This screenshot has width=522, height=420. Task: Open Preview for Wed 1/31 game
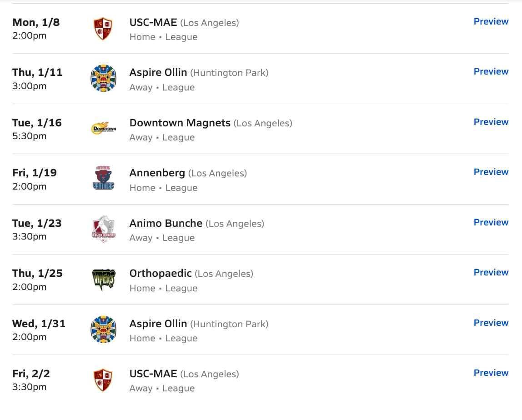coord(491,323)
